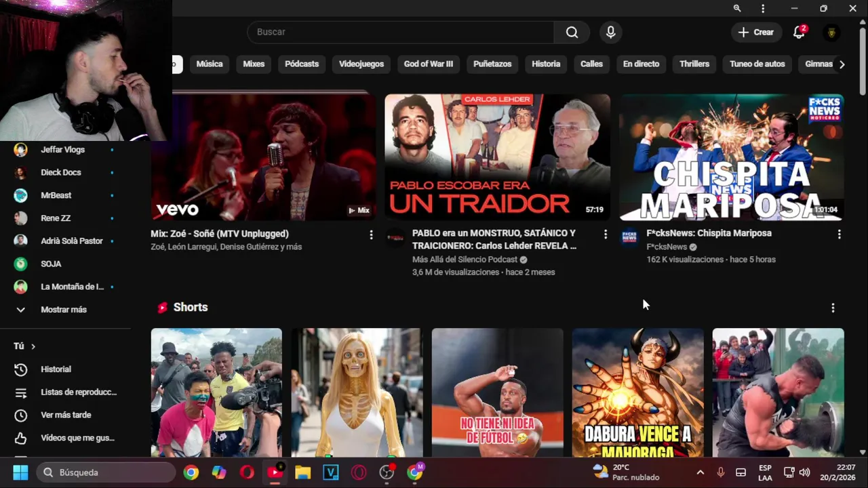Click the taskbar Búsqueda search box
This screenshot has height=488, width=868.
pos(105,472)
